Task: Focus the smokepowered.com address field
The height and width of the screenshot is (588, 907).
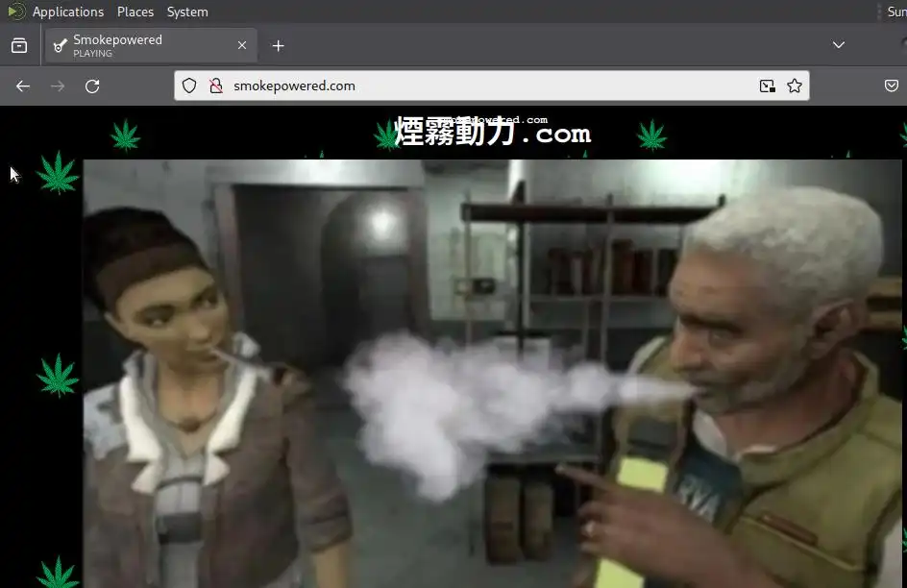Action: pos(492,86)
